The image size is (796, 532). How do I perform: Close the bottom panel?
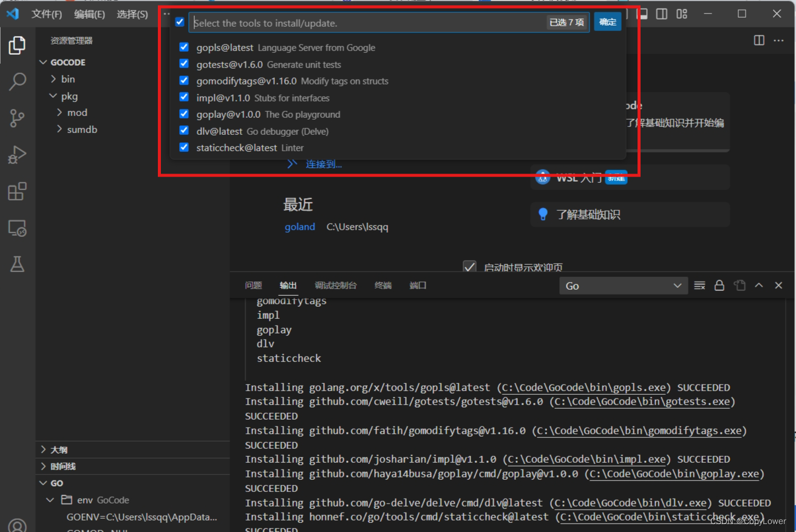click(x=778, y=285)
